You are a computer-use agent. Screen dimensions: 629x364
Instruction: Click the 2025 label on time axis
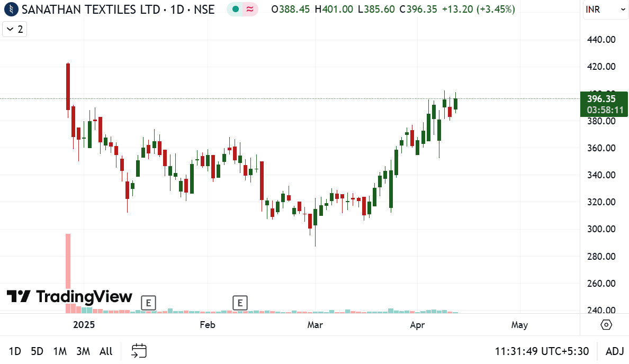[84, 325]
